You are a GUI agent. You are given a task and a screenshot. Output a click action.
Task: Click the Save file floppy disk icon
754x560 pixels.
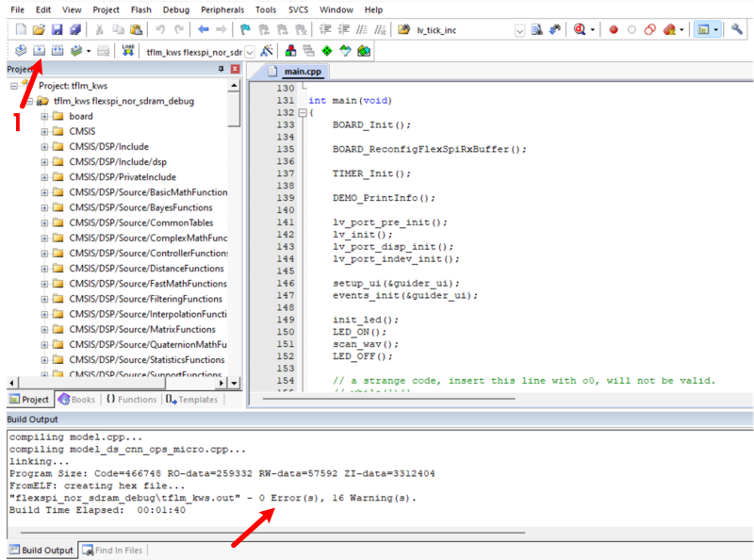coord(57,30)
